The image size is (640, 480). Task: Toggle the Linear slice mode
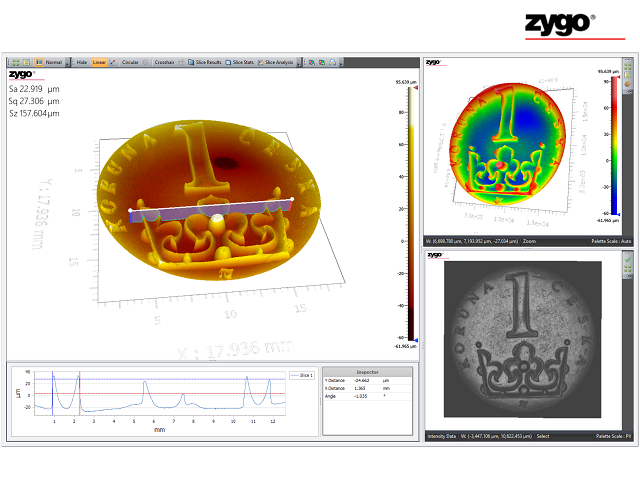[99, 62]
